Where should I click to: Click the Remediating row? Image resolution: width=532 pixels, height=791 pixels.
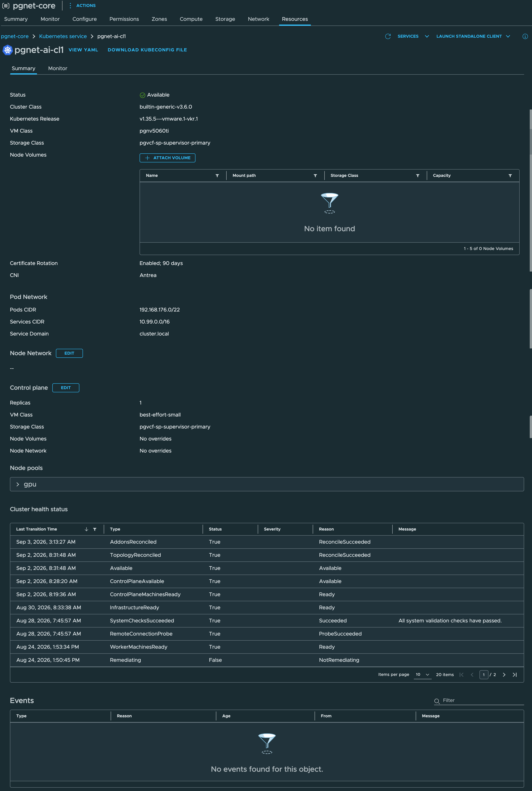[x=267, y=660]
